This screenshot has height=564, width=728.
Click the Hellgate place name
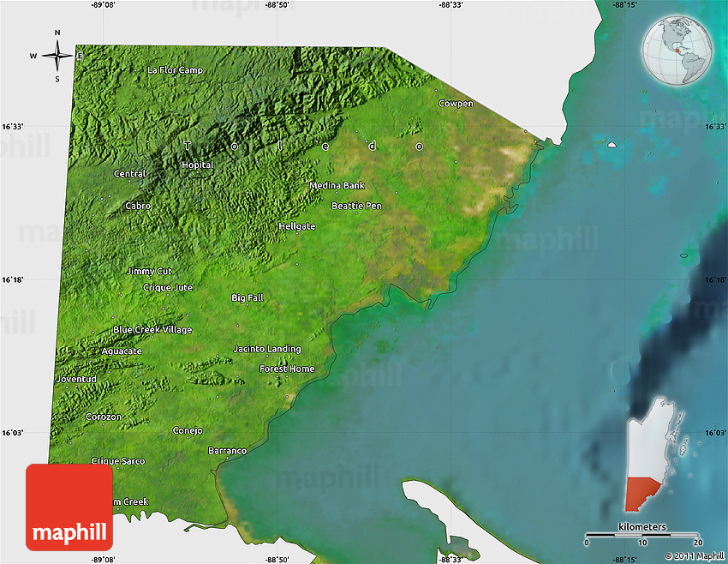coord(296,226)
